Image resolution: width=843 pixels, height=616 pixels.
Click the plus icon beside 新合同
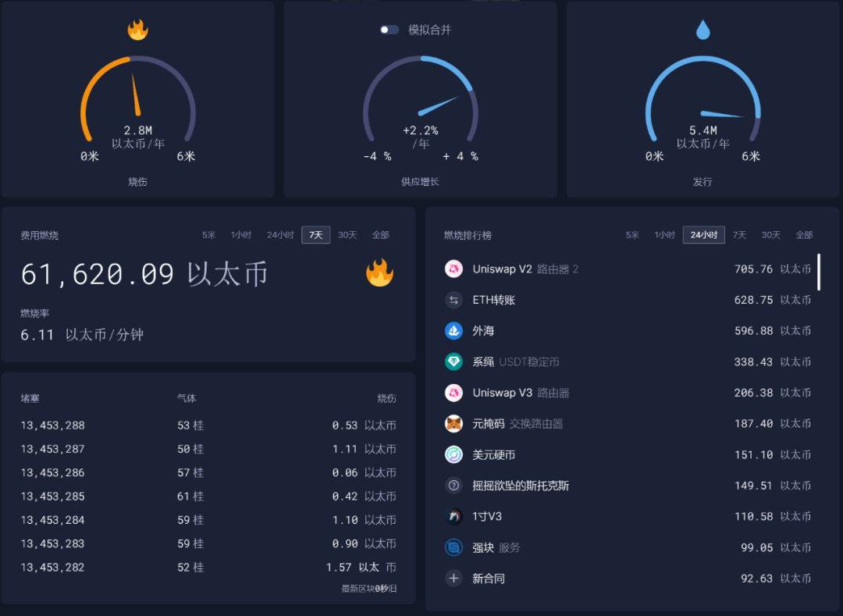[454, 579]
